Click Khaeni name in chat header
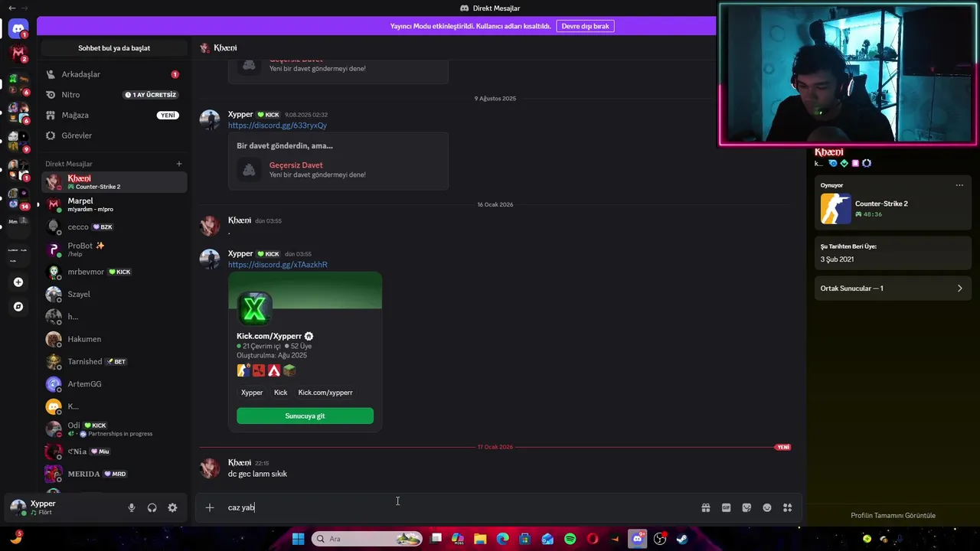Screen dimensions: 980x551 pyautogui.click(x=225, y=48)
